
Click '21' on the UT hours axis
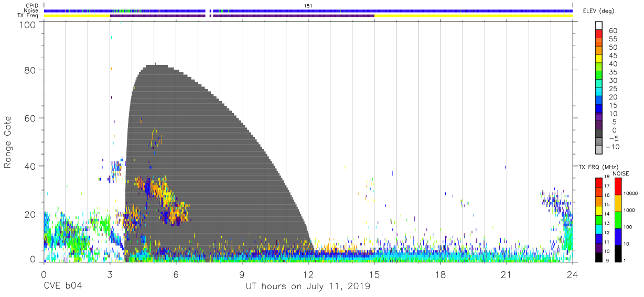point(507,274)
